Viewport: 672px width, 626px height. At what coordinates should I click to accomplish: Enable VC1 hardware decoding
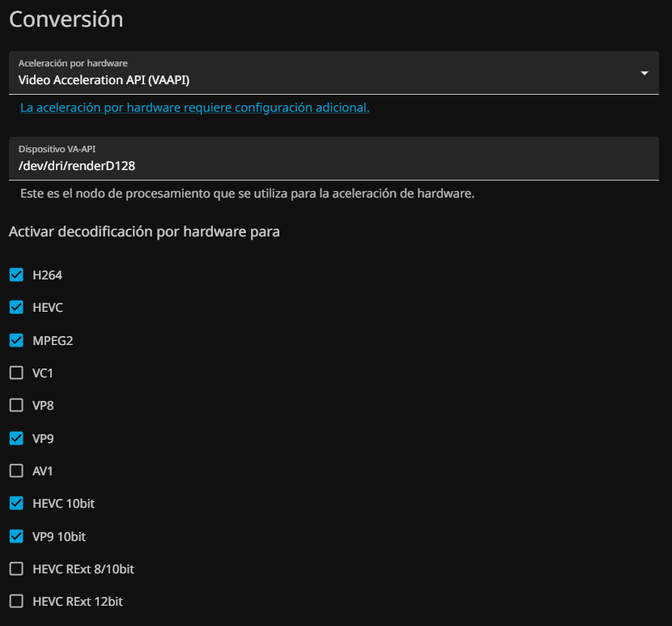pos(16,373)
